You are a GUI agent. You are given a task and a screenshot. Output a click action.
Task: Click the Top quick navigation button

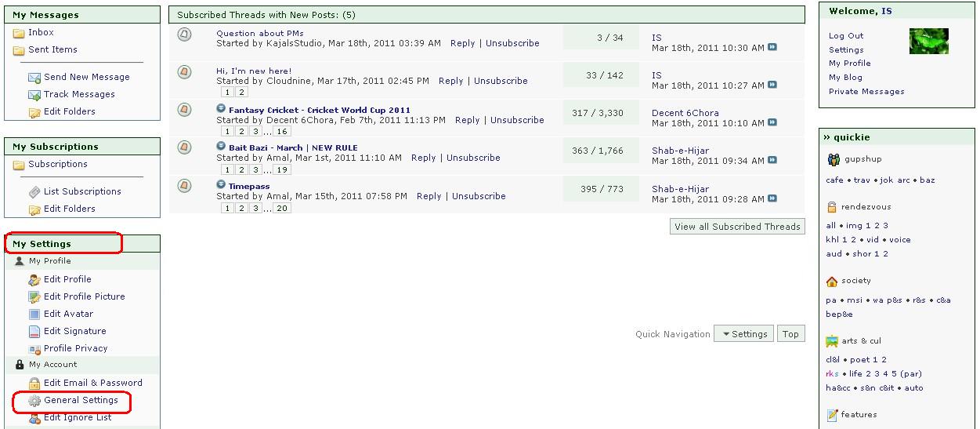790,334
